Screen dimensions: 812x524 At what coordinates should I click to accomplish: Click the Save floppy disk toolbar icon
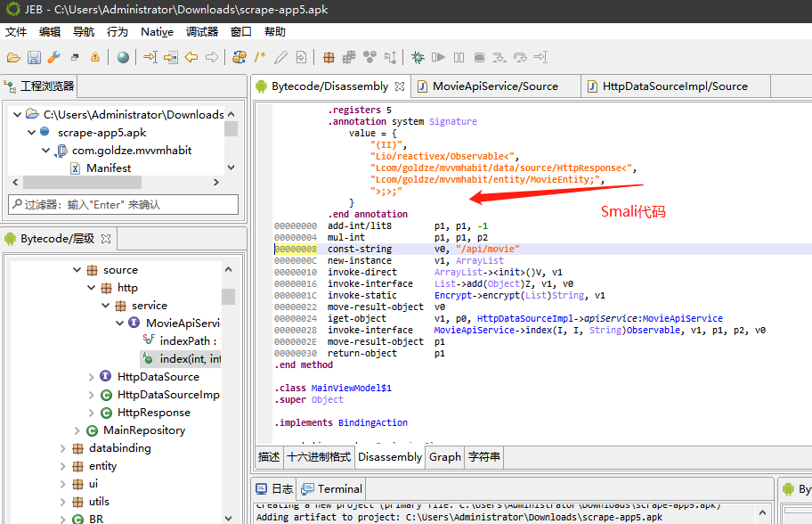click(34, 57)
